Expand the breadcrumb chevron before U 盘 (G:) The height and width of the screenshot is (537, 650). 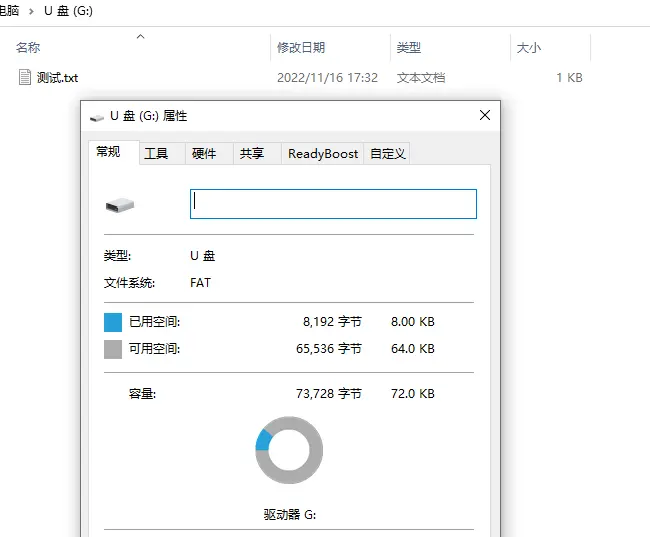point(31,11)
